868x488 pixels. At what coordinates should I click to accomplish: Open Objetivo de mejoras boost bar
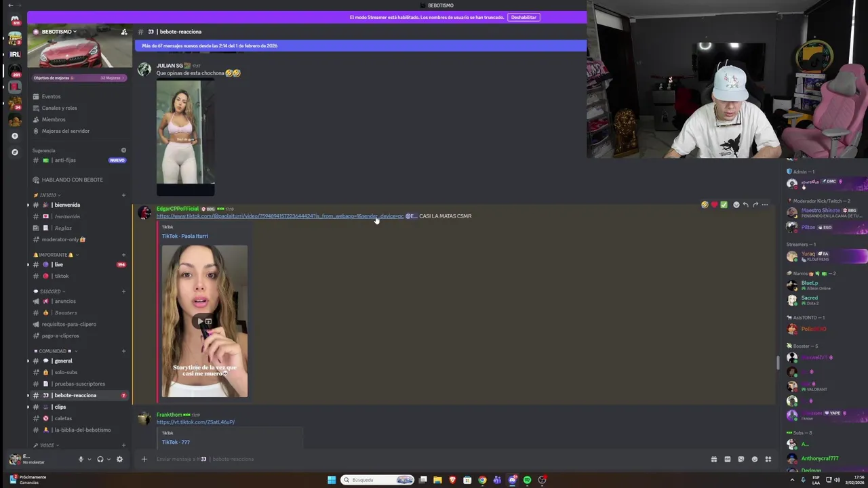point(79,78)
